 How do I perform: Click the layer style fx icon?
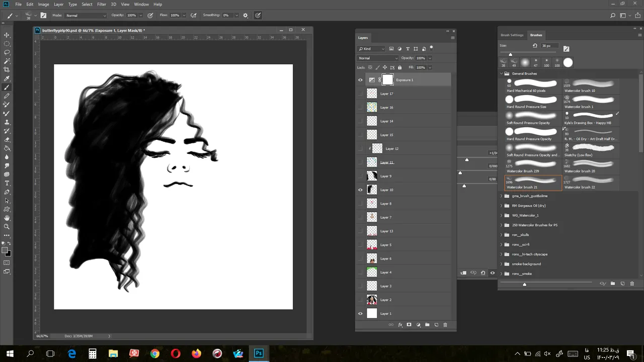pos(400,325)
